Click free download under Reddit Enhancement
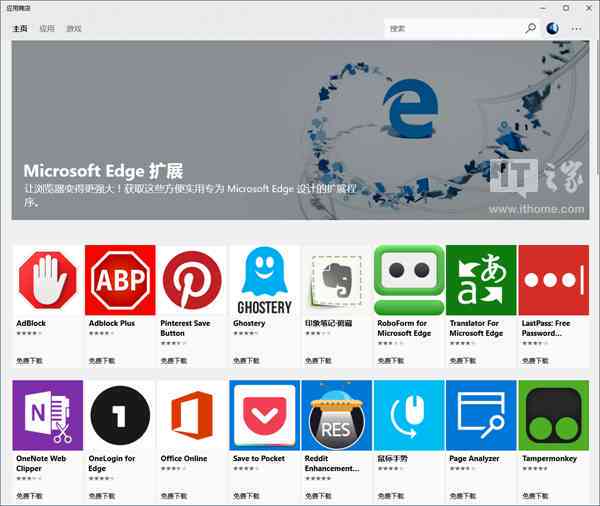This screenshot has height=506, width=600. 318,496
